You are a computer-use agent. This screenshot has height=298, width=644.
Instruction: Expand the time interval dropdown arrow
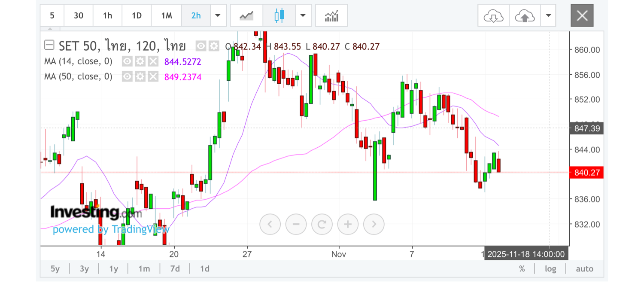[218, 16]
